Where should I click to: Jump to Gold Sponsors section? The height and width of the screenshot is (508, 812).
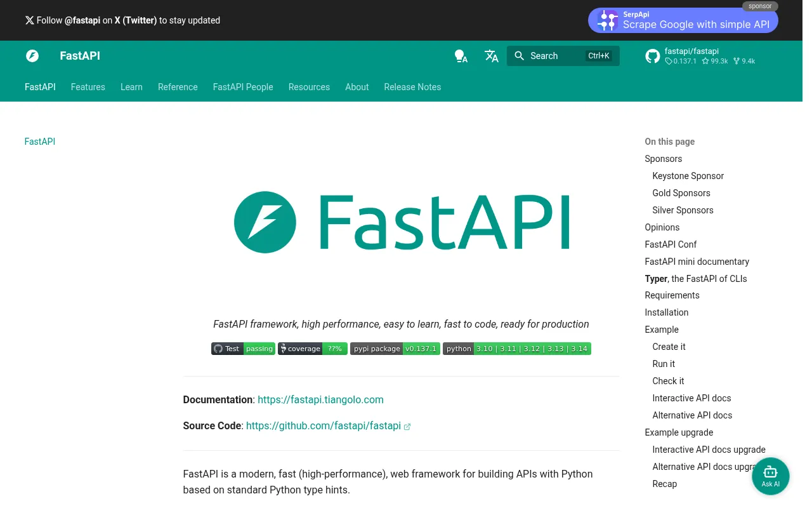click(681, 193)
